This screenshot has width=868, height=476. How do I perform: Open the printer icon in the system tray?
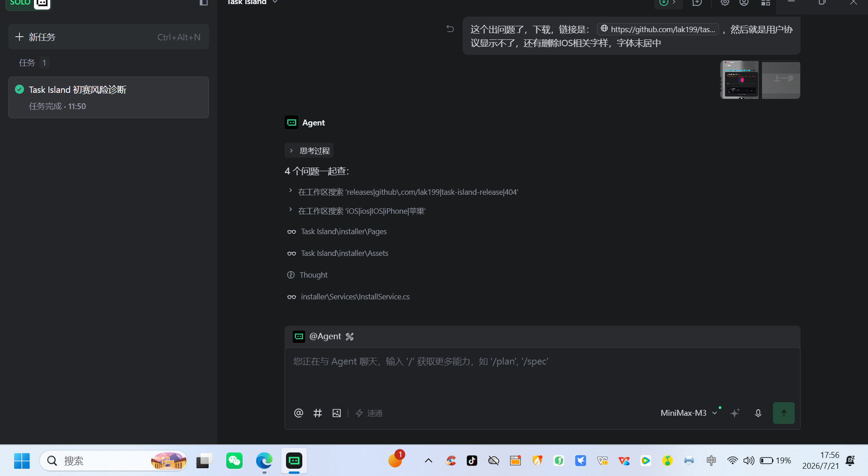tap(689, 461)
